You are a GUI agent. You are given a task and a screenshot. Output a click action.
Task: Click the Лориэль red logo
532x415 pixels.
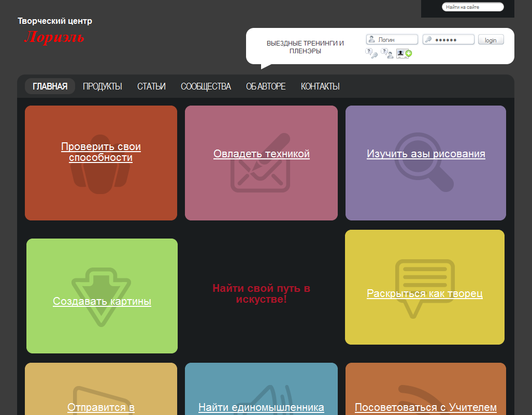point(54,37)
